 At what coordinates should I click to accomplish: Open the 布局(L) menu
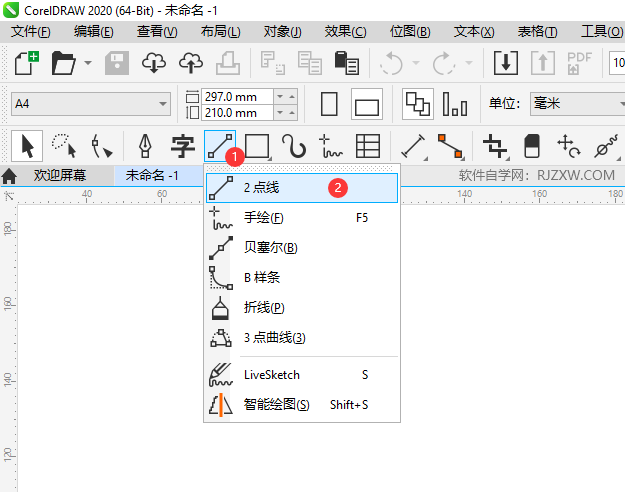pos(220,31)
